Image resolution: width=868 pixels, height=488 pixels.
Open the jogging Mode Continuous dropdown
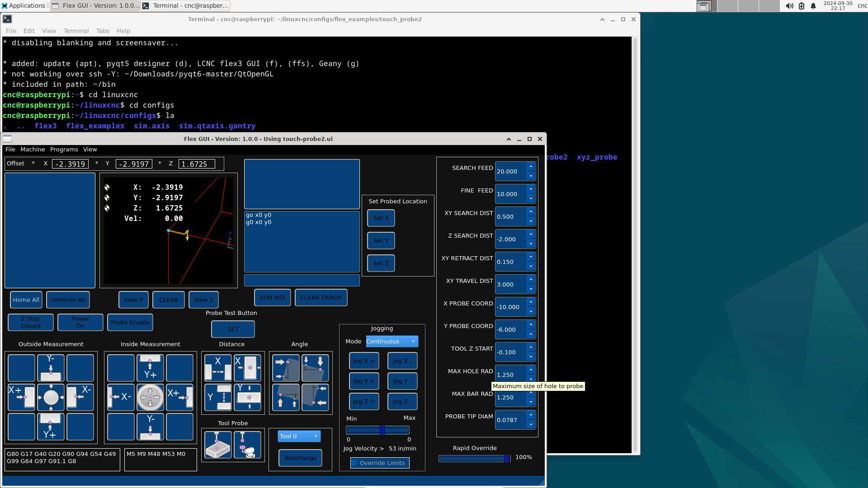tap(392, 341)
